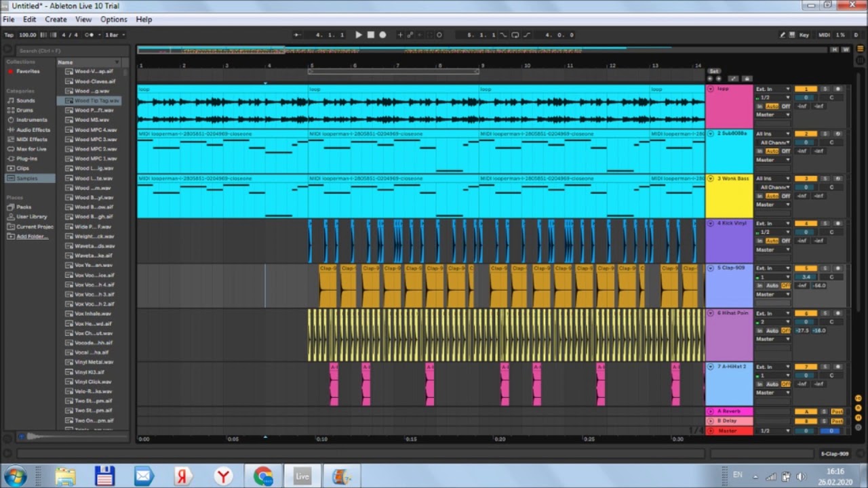868x488 pixels.
Task: Click the punch-out switch icon
Action: (527, 35)
